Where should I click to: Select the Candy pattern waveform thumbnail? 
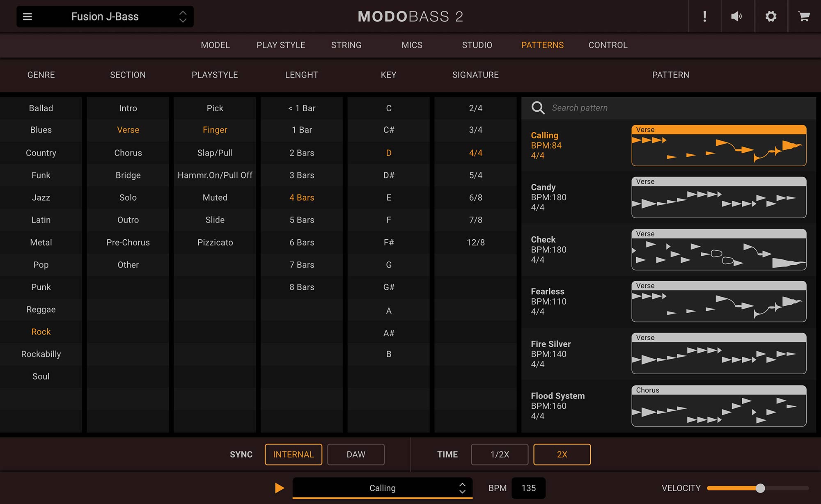pos(718,197)
